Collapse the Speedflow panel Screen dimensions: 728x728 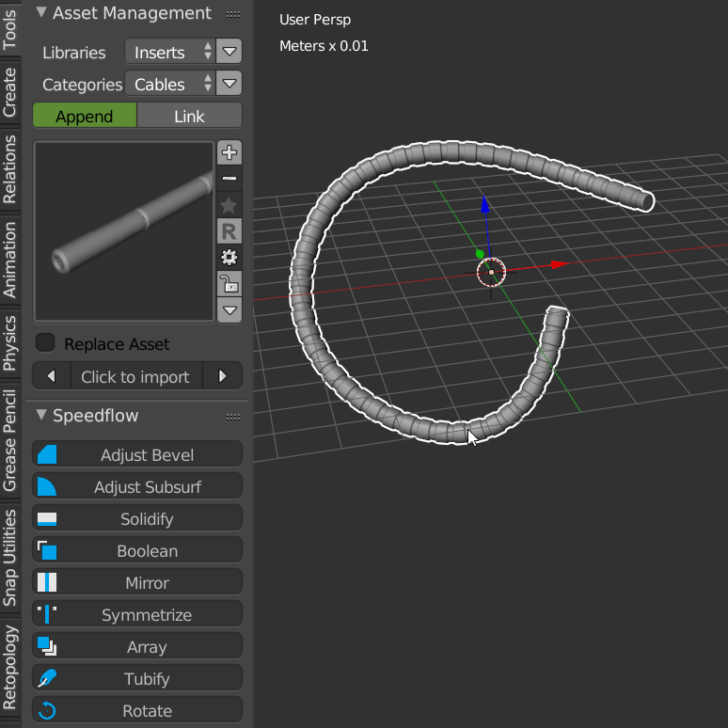click(41, 415)
